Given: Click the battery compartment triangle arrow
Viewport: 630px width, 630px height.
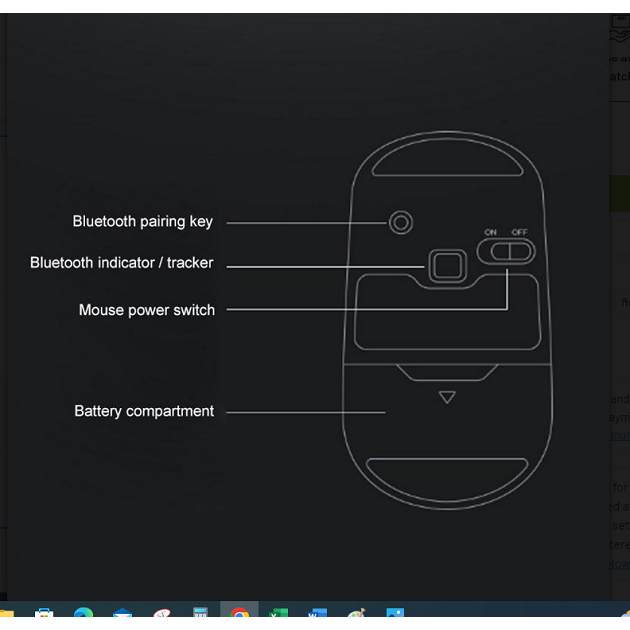Looking at the screenshot, I should pyautogui.click(x=447, y=397).
